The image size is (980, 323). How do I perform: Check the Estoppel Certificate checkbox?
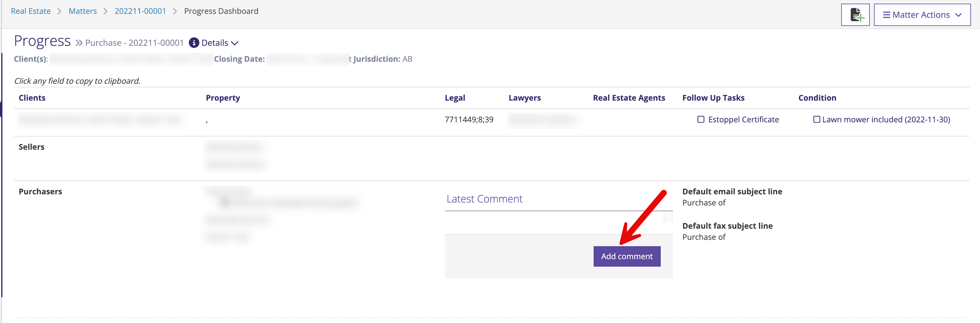[x=701, y=119]
